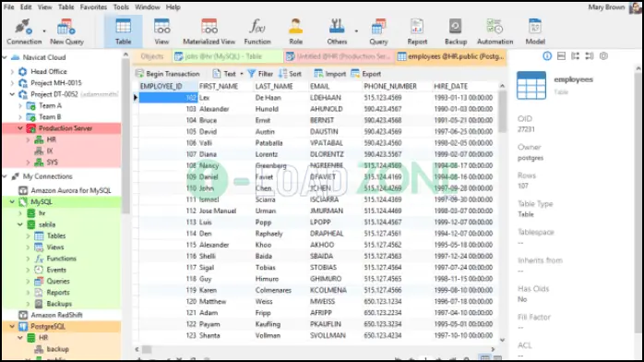This screenshot has height=362, width=644.
Task: Select the Amazon RedShift connection
Action: click(x=56, y=315)
